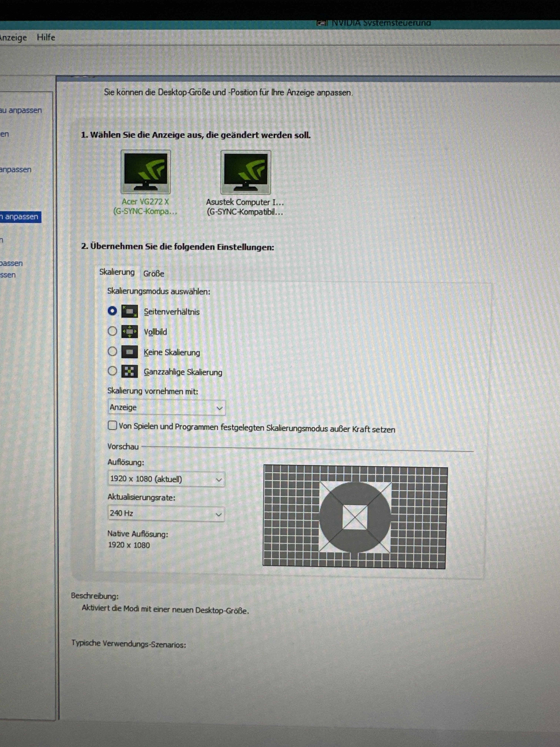The height and width of the screenshot is (747, 560).
Task: Select the Keine Skalierung radio button
Action: (112, 352)
